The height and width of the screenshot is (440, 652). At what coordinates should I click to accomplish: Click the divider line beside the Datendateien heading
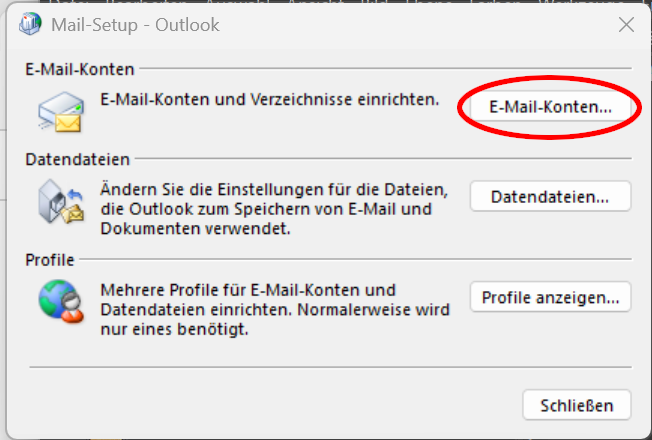[x=380, y=160]
